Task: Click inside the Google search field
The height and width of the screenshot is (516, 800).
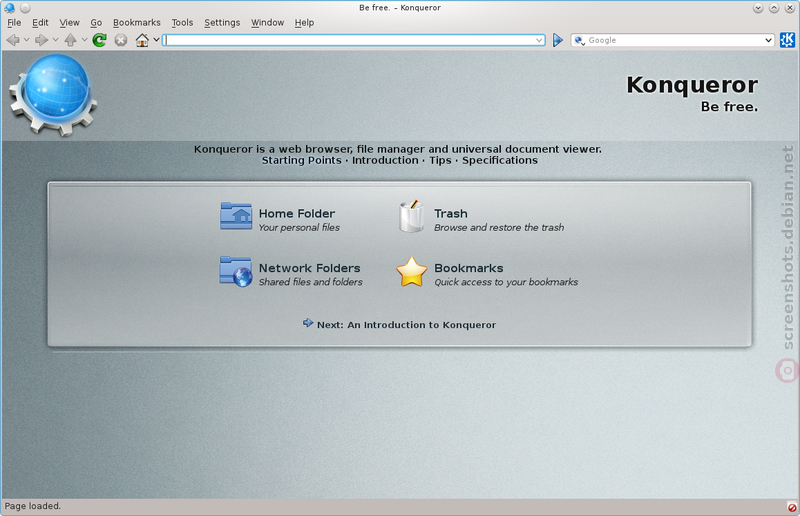Action: coord(674,40)
